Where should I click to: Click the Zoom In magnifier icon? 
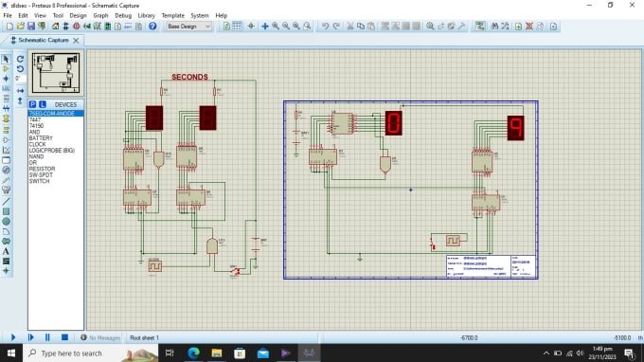(276, 27)
